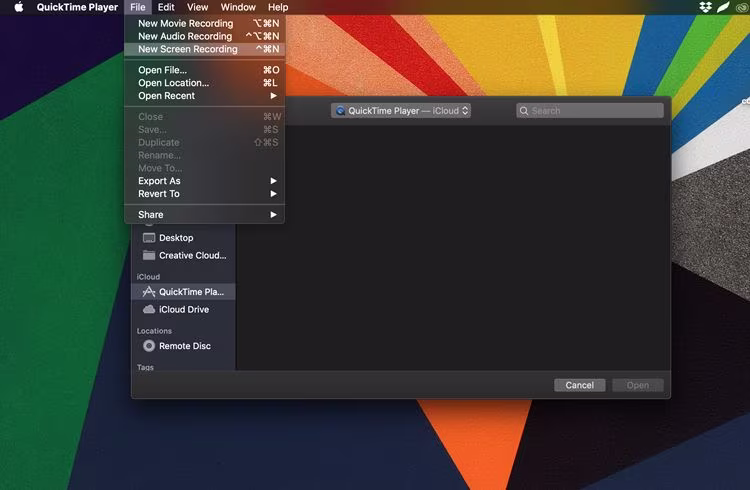Click the QuickTime Pla… app icon
Viewport: 750px width, 490px height.
pyautogui.click(x=149, y=292)
